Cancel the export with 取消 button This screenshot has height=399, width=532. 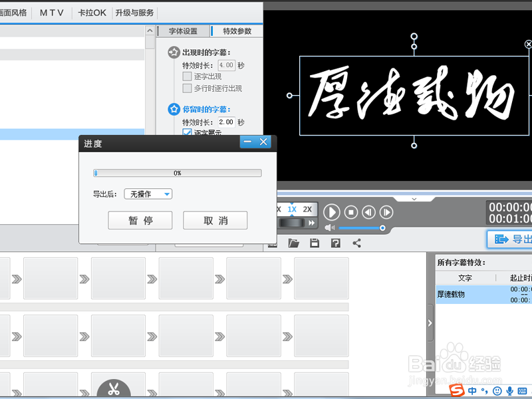tap(215, 221)
